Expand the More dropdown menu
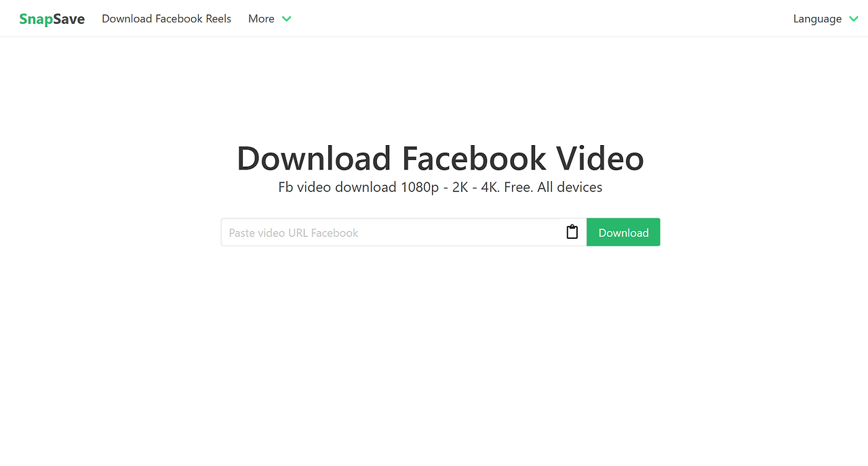Screen dimensions: 868x466 [x=270, y=19]
